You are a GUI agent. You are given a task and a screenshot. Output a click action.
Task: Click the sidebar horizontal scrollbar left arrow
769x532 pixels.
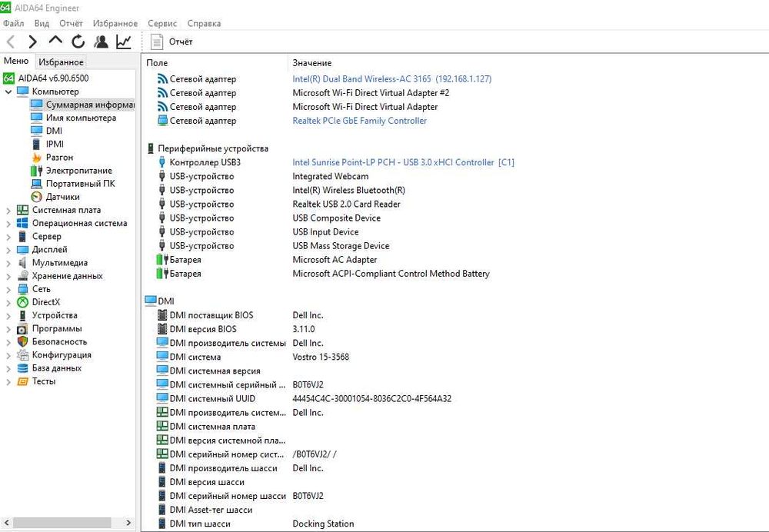pos(6,523)
